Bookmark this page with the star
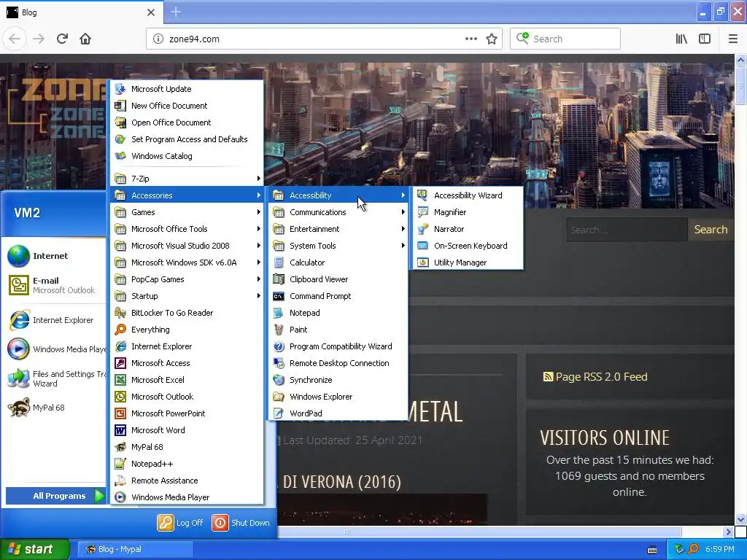 point(492,39)
